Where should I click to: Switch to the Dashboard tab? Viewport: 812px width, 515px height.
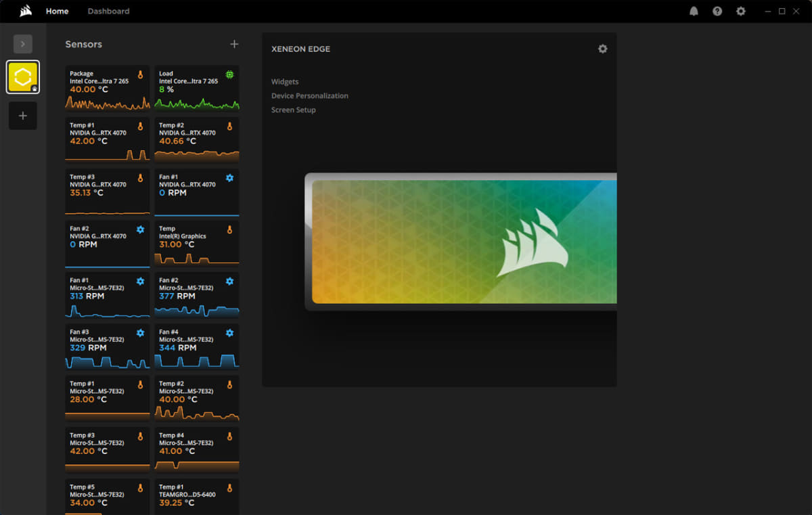coord(108,11)
